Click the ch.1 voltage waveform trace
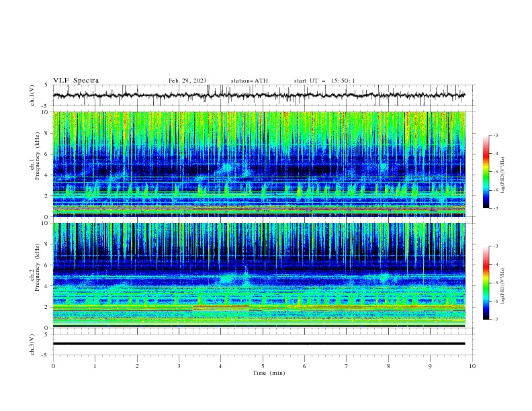The image size is (532, 411). (259, 95)
